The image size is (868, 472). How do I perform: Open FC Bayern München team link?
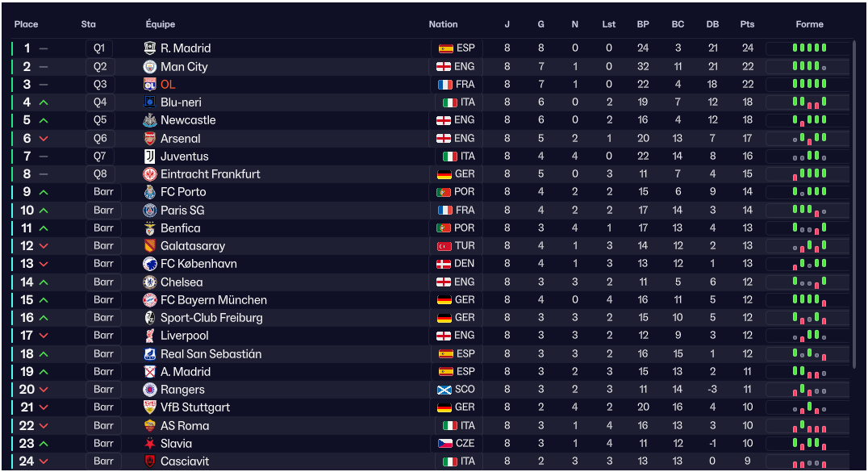point(213,300)
